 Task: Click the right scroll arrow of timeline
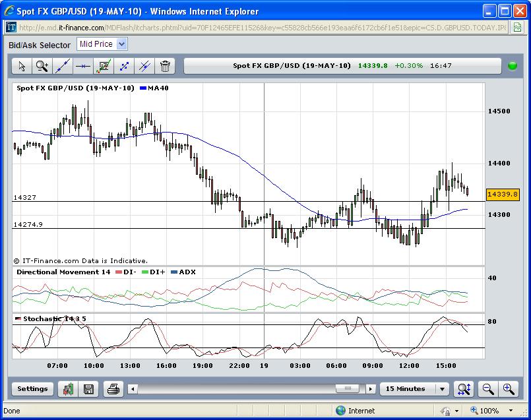(x=371, y=389)
